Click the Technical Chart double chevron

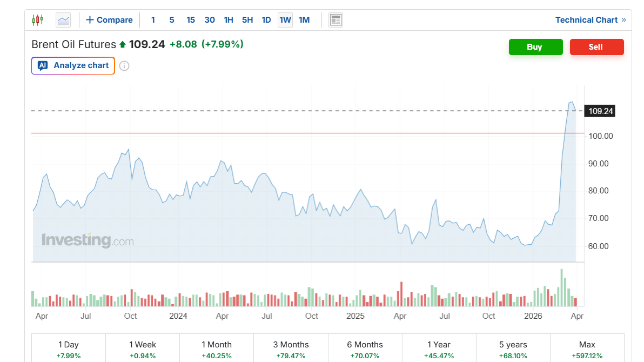click(x=623, y=20)
